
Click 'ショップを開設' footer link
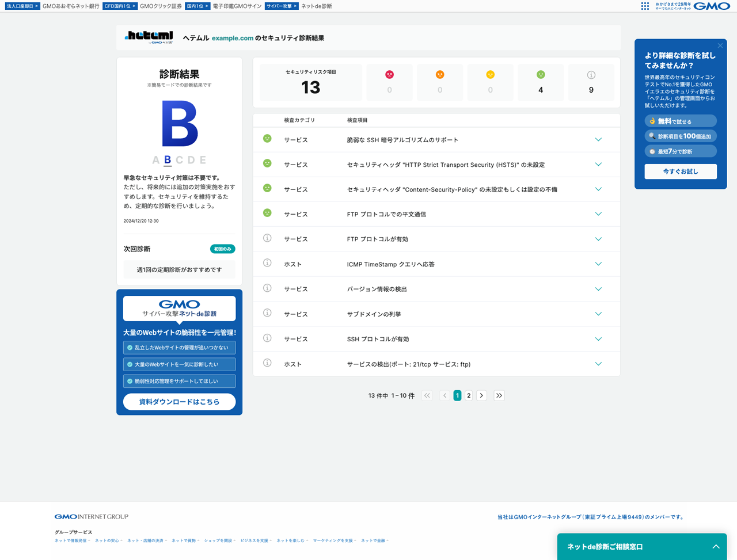point(219,540)
